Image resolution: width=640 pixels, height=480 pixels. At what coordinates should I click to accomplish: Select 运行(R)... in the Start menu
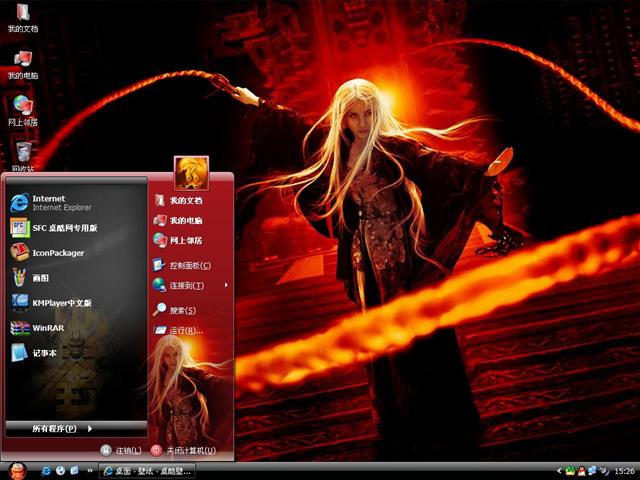point(184,330)
